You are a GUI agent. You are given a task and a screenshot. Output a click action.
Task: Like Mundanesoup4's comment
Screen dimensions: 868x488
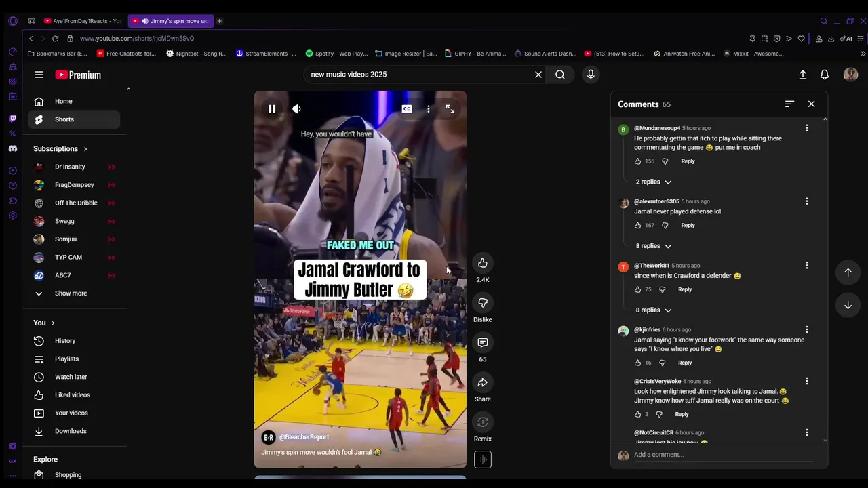coord(637,161)
